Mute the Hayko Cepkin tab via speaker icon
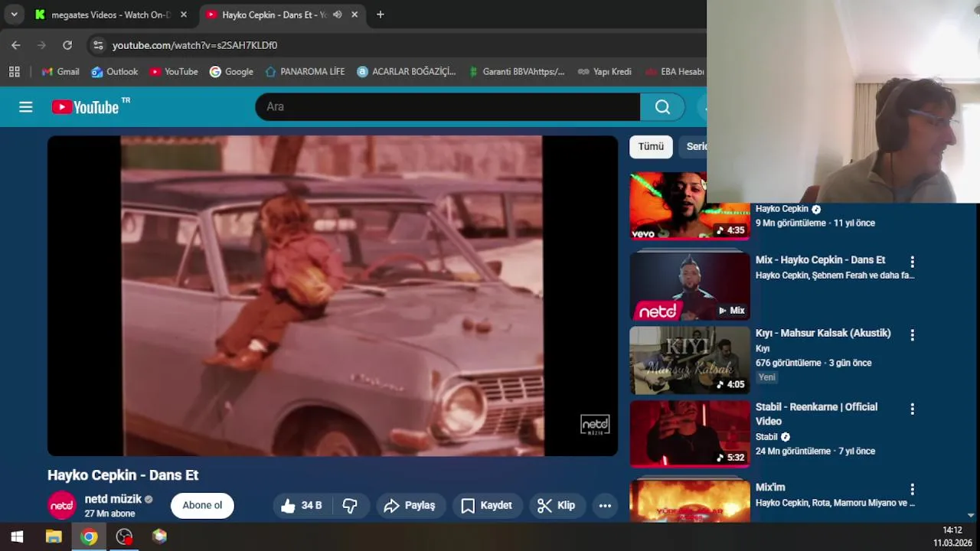Image resolution: width=980 pixels, height=551 pixels. pyautogui.click(x=337, y=15)
